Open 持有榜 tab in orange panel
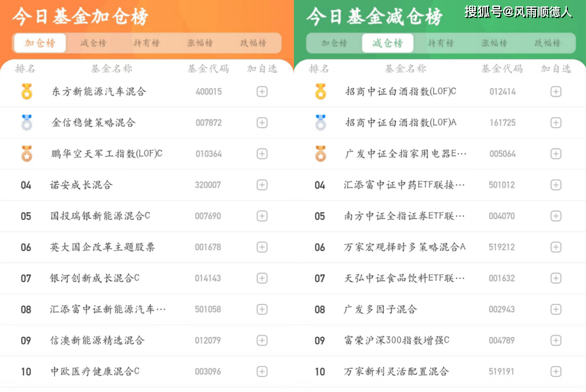Image resolution: width=586 pixels, height=392 pixels. 146,43
